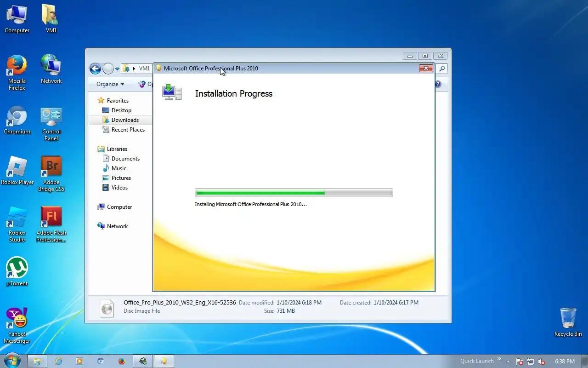Viewport: 588px width, 368px height.
Task: Close the Office Professional Plus installer
Action: tap(426, 69)
